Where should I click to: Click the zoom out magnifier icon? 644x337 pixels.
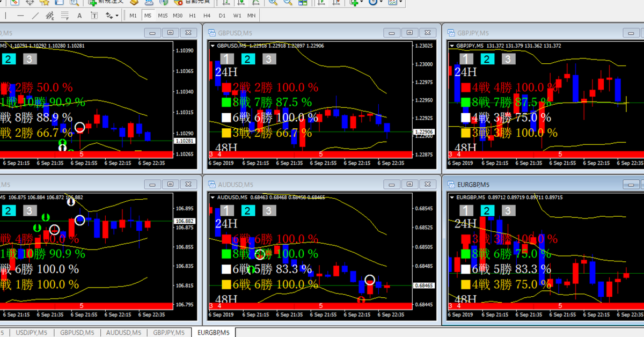(x=288, y=2)
